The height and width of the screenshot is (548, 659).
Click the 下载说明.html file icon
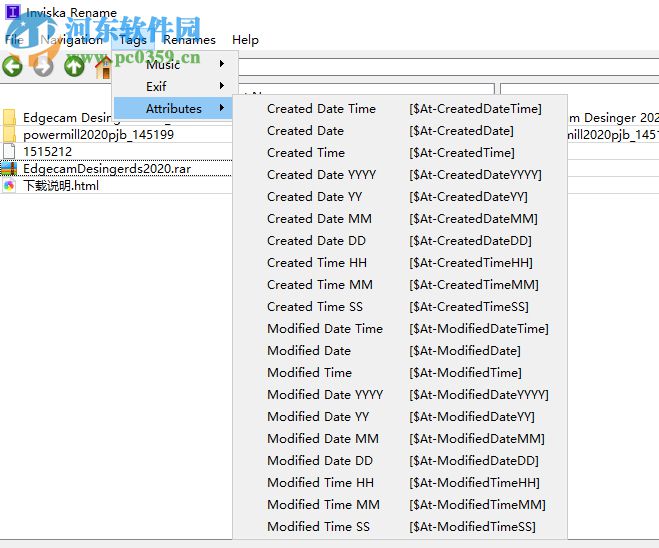[9, 185]
